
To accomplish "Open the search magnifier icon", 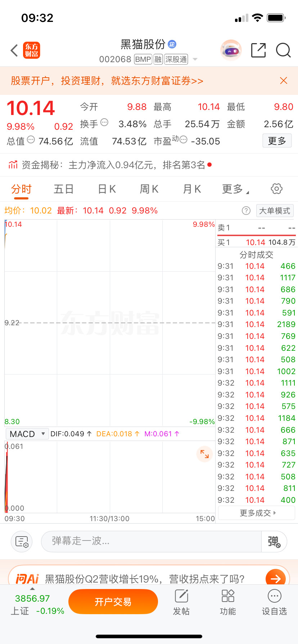I will [283, 50].
